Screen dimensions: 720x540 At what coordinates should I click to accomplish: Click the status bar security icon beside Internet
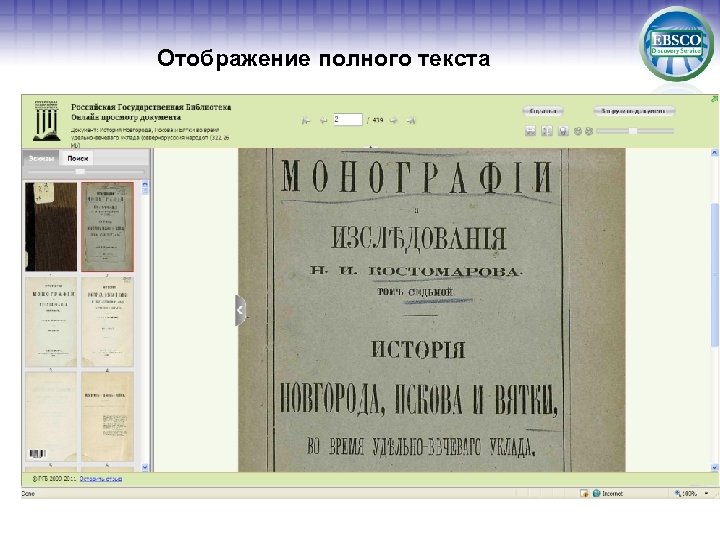click(584, 494)
